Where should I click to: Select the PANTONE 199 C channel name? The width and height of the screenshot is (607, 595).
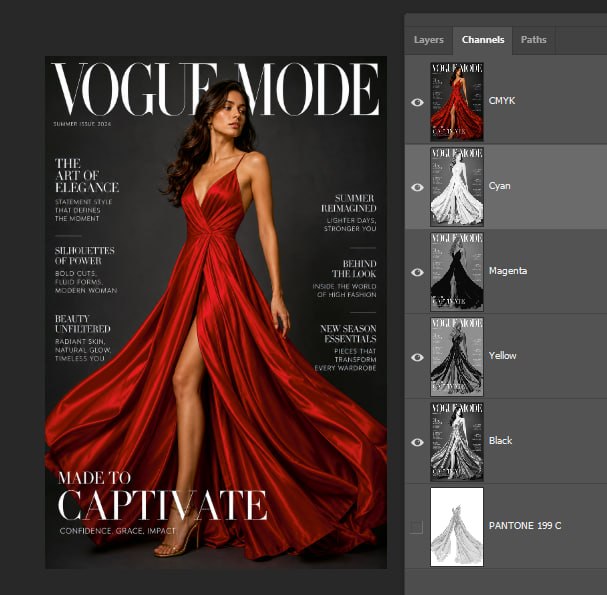pyautogui.click(x=525, y=526)
